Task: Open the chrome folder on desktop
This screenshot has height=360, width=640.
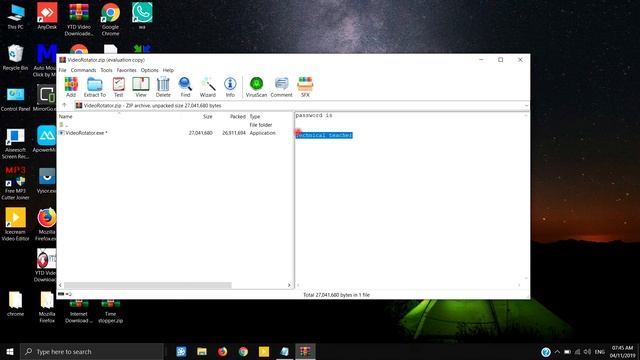Action: click(16, 304)
